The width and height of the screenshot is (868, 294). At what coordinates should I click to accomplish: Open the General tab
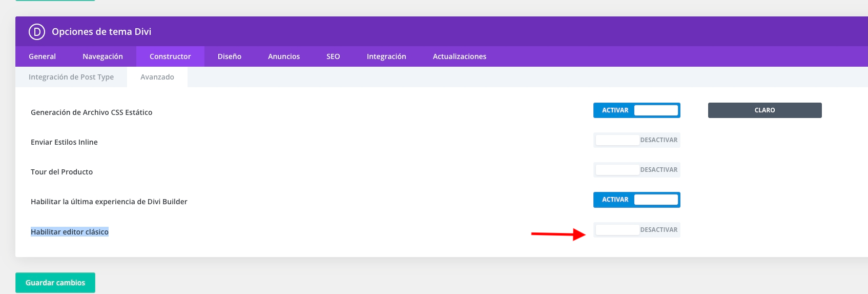click(42, 56)
